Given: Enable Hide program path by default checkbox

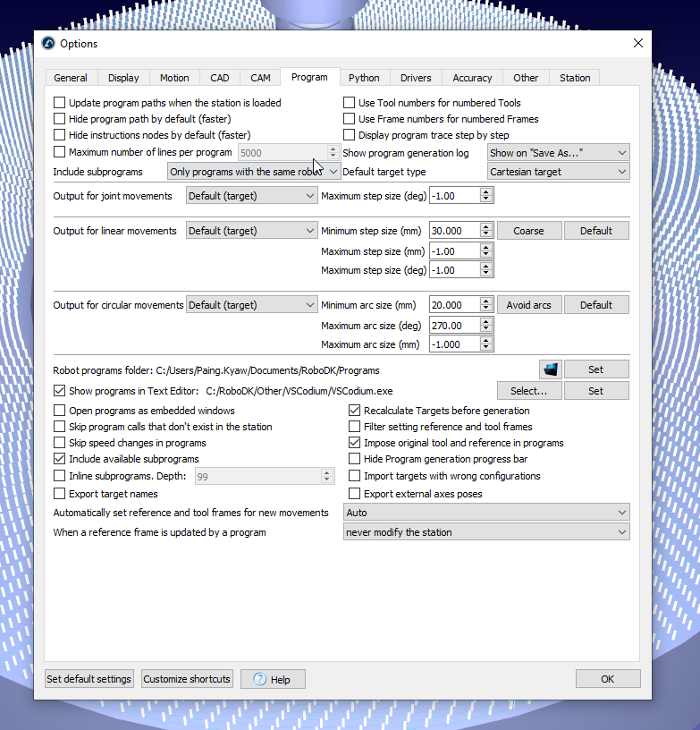Looking at the screenshot, I should 60,119.
